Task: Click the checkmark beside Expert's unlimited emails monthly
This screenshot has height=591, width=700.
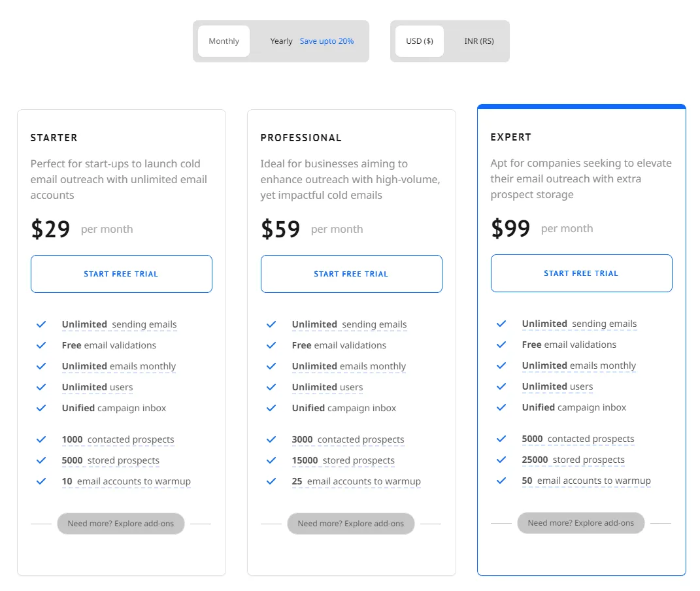Action: click(x=501, y=365)
